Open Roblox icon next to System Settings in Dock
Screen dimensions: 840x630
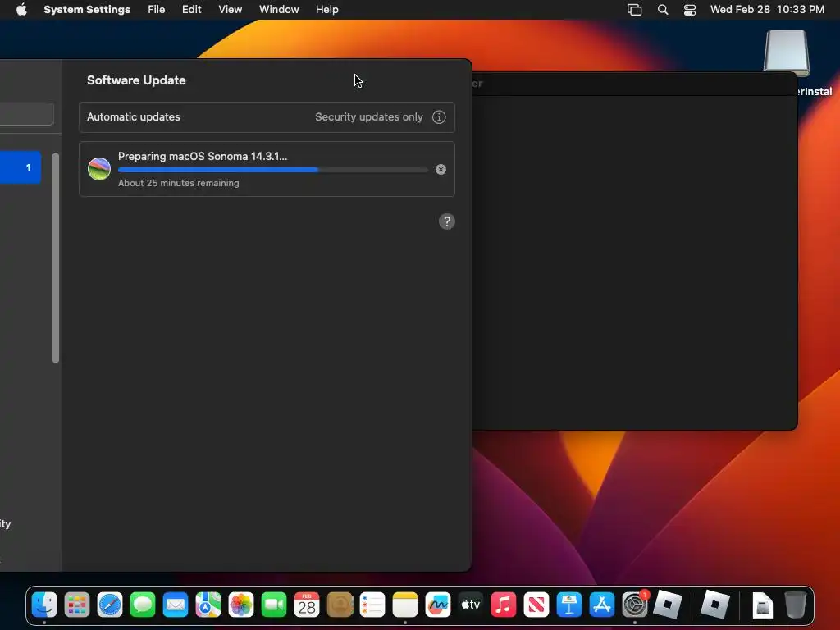pos(668,605)
